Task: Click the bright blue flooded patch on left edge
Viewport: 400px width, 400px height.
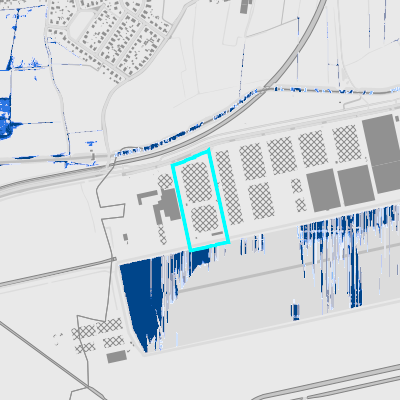Action: [6, 118]
